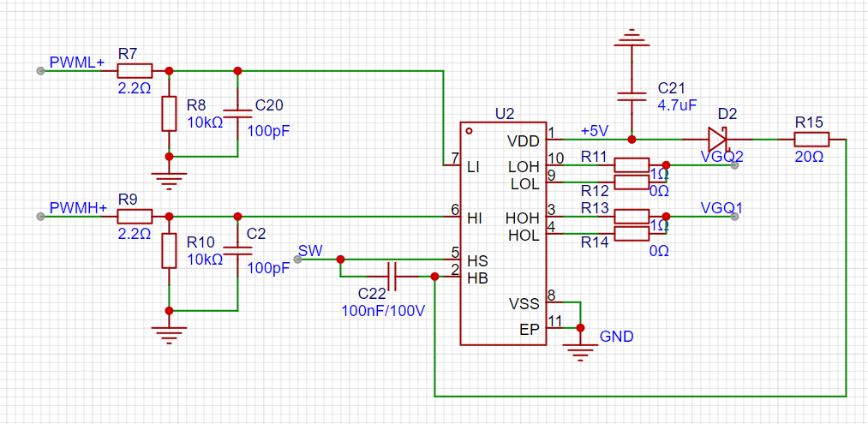Select resistor R8 symbol
868x424 pixels.
pos(169,113)
